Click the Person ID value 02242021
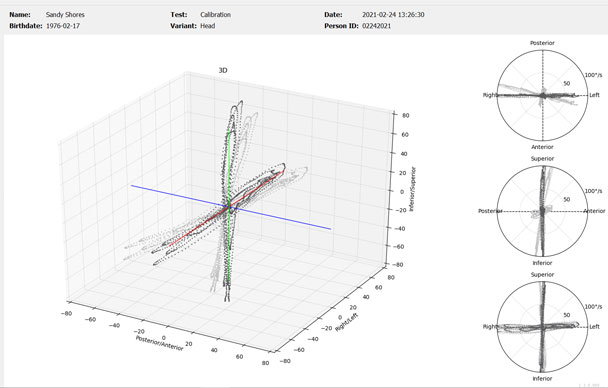 point(376,26)
